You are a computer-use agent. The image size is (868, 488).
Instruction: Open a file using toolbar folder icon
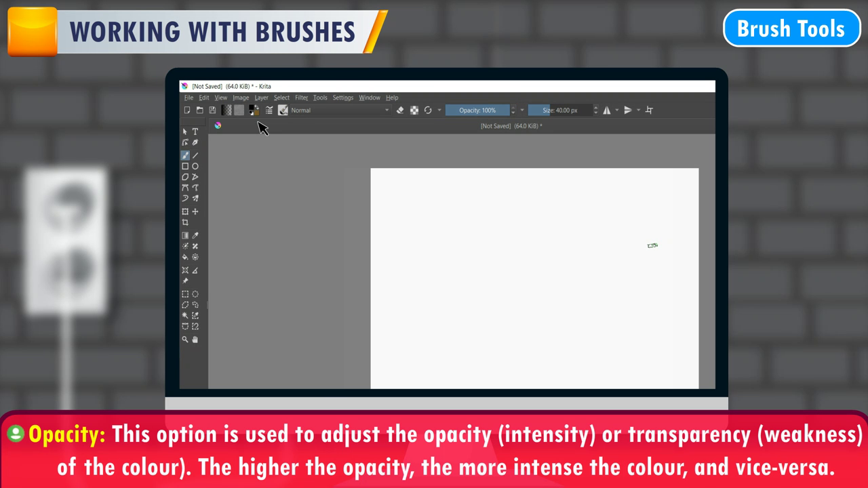[x=199, y=110]
